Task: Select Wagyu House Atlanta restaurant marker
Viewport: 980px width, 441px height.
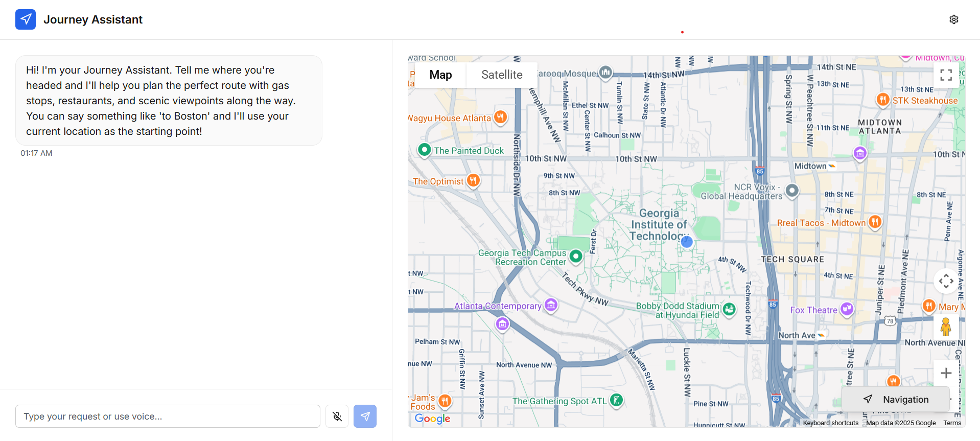Action: (x=501, y=117)
